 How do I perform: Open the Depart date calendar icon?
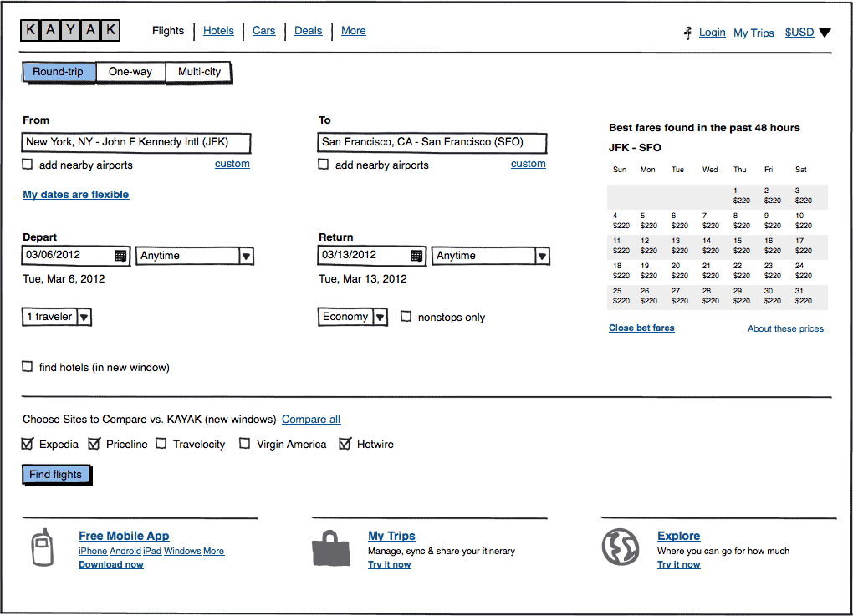tap(120, 256)
